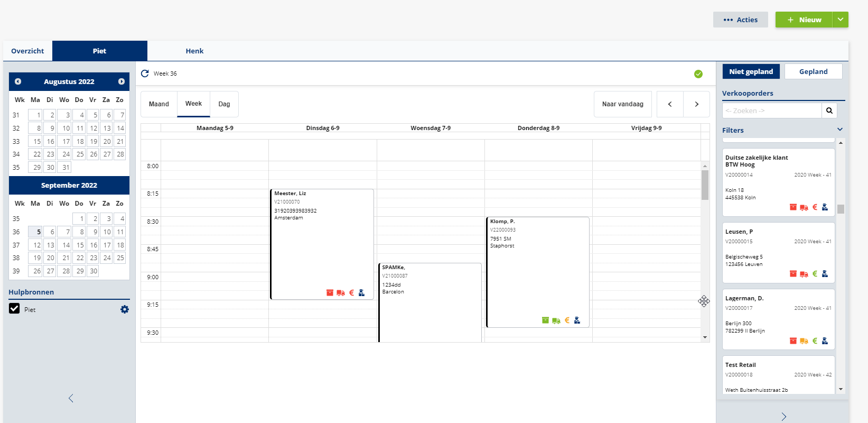
Task: Select the Maand calendar view
Action: pyautogui.click(x=159, y=104)
